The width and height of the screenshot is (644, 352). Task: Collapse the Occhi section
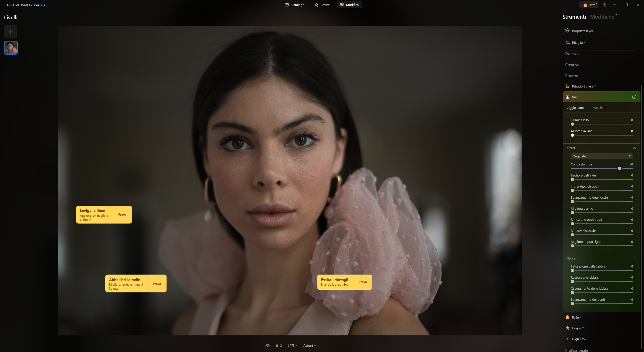(x=634, y=148)
